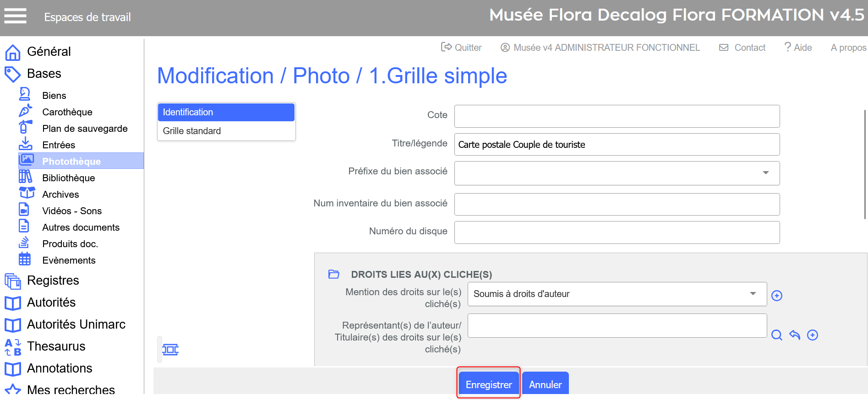Open the Biens base
Image resolution: width=868 pixels, height=400 pixels.
[54, 96]
